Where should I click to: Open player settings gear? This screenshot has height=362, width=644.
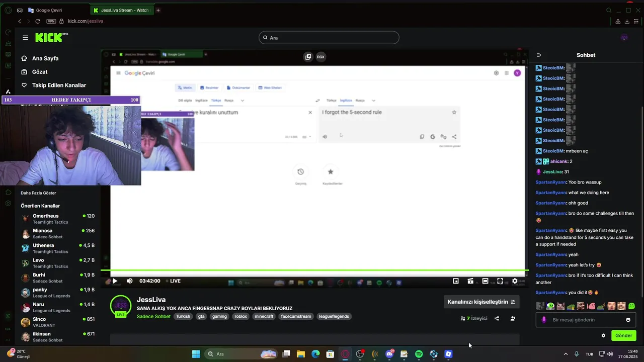click(x=515, y=281)
